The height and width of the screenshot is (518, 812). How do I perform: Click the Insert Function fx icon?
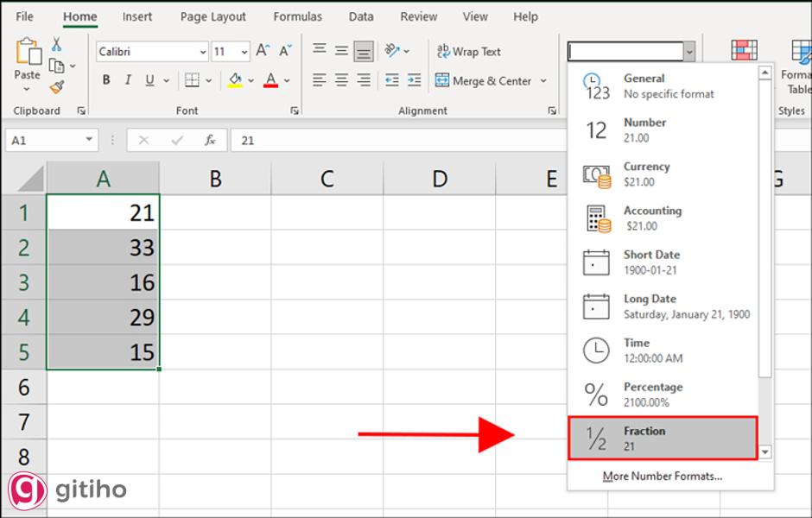click(x=210, y=140)
